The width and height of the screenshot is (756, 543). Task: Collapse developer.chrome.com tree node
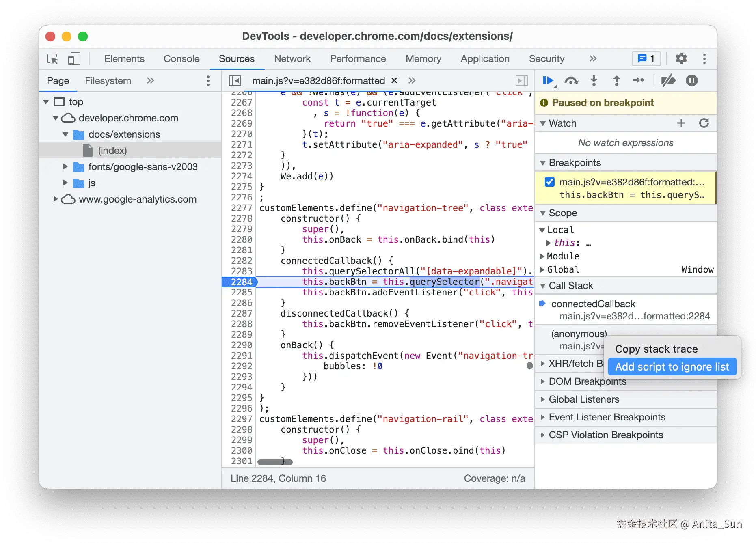56,118
